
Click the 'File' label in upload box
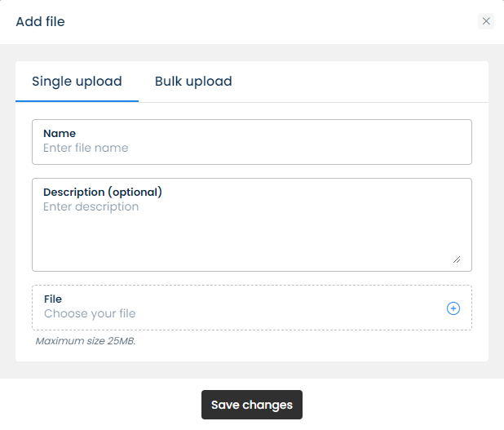pyautogui.click(x=53, y=299)
